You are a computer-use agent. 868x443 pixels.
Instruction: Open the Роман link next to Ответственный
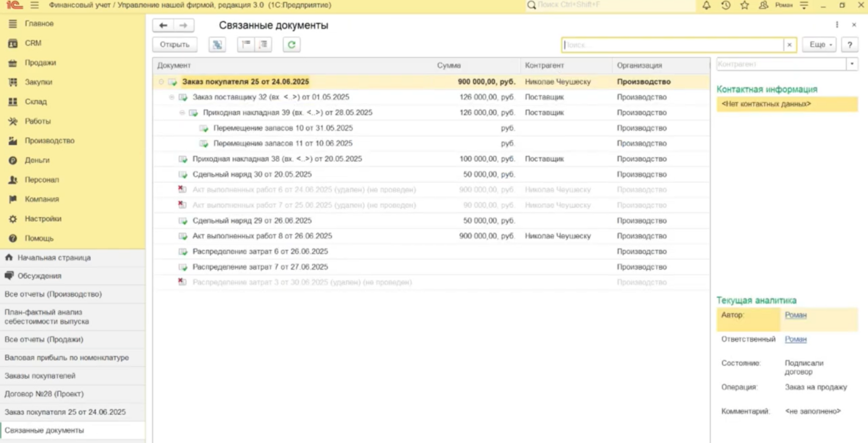tap(795, 339)
